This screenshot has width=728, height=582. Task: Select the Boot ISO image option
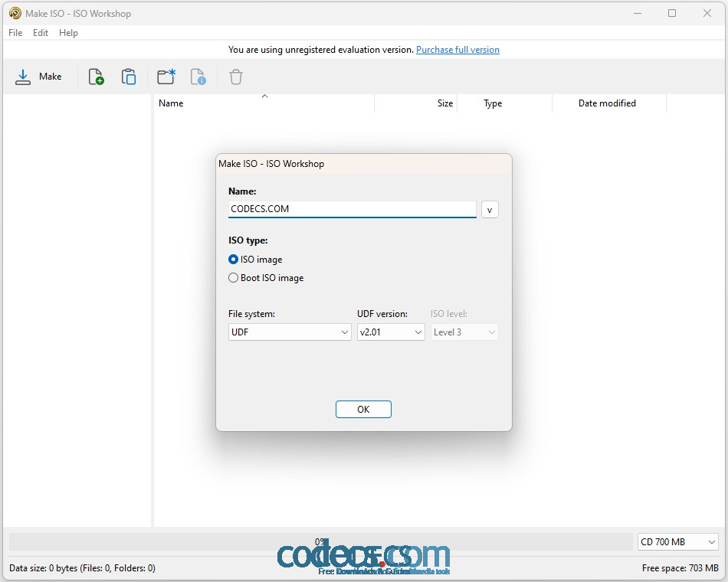266,278
